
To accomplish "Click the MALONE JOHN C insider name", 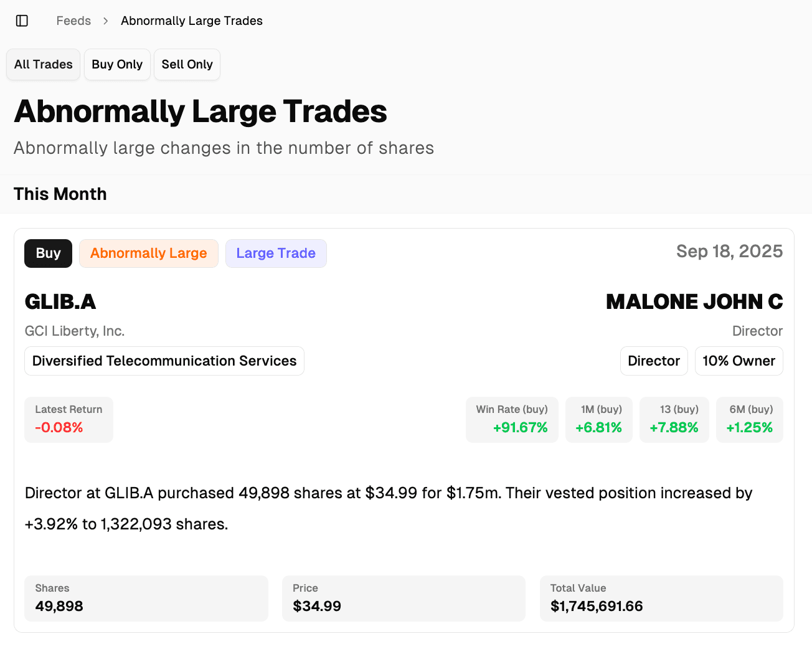I will point(694,301).
